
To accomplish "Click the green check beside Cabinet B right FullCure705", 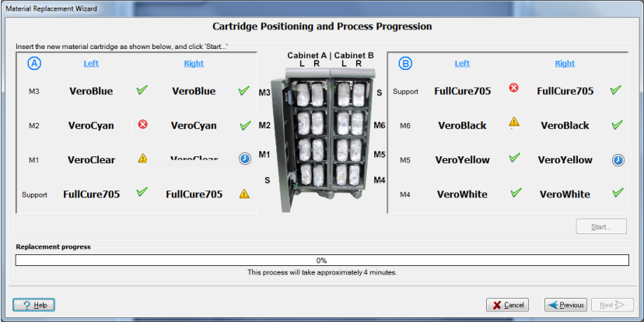I will point(616,90).
